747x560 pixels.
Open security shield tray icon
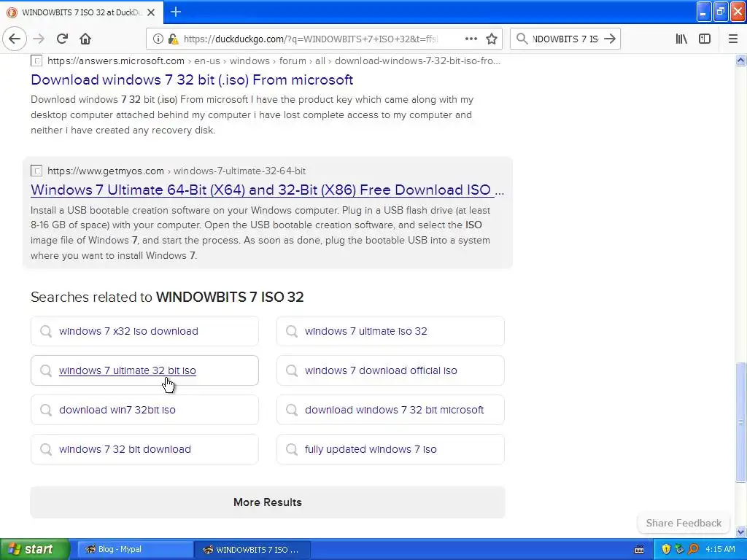pyautogui.click(x=666, y=550)
